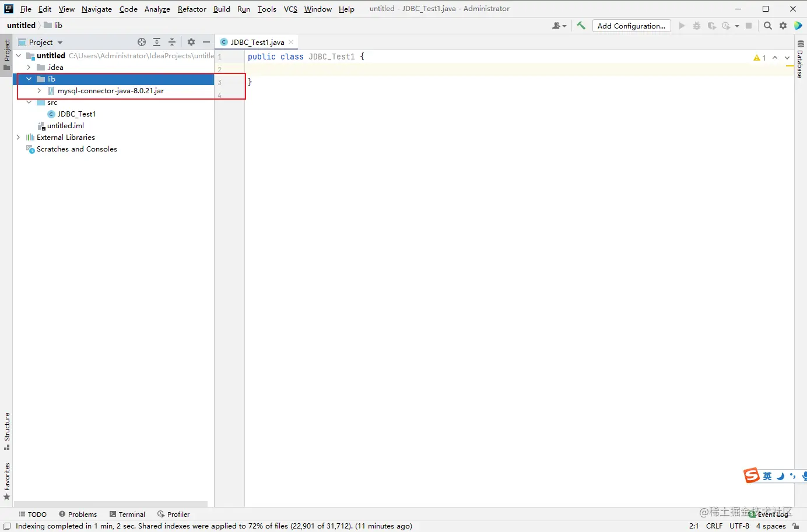This screenshot has width=807, height=532.
Task: Click the Run button in toolbar
Action: pos(682,26)
